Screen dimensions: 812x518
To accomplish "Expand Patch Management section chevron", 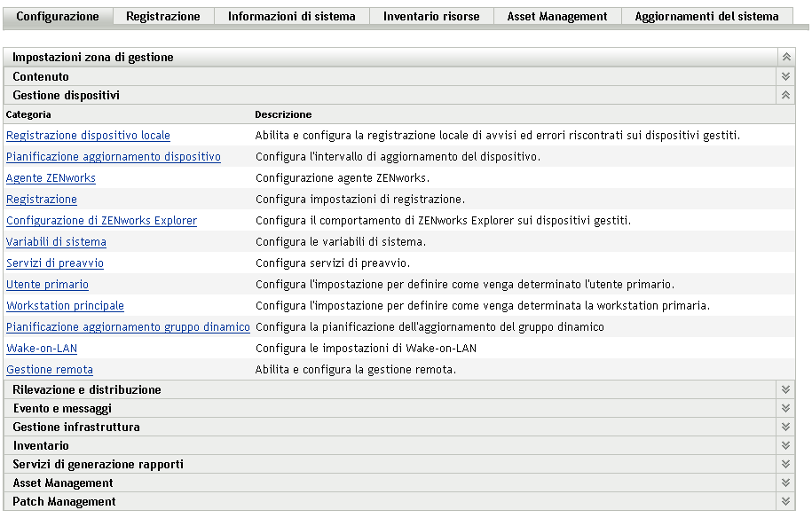I will 785,501.
